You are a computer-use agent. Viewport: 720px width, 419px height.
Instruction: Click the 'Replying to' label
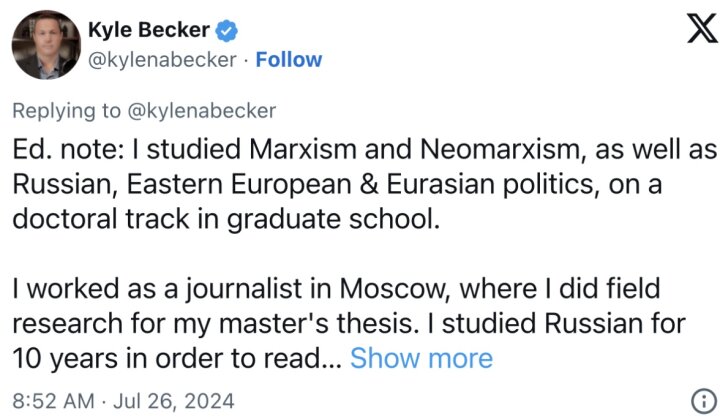tap(67, 111)
